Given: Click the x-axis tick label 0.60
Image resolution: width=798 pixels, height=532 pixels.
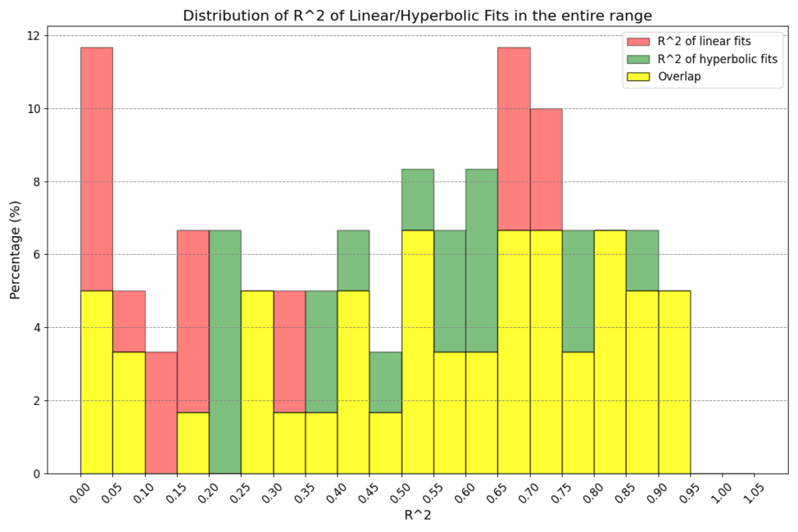Looking at the screenshot, I should pos(464,493).
